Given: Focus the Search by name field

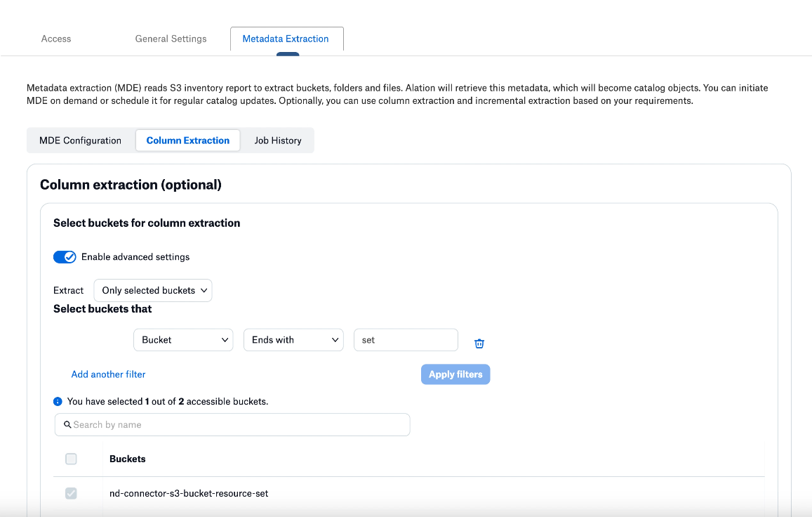Looking at the screenshot, I should click(x=232, y=425).
